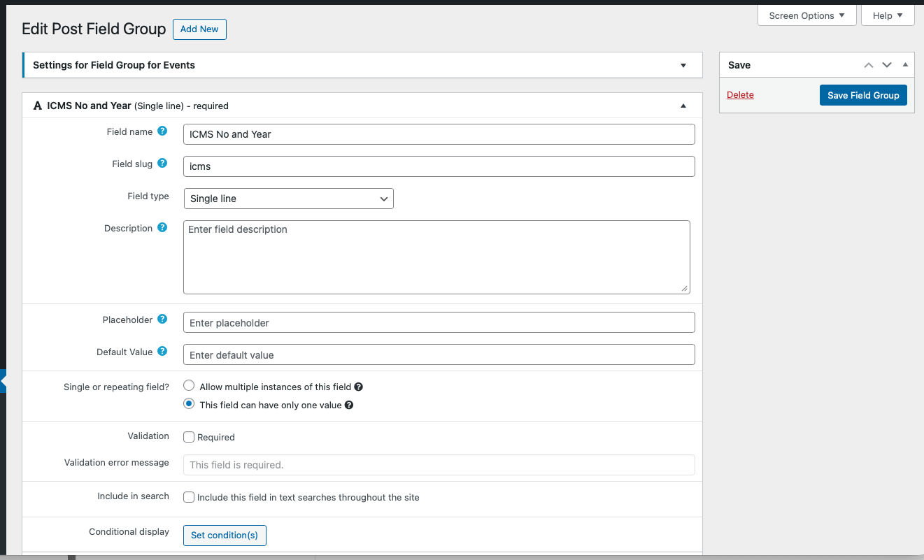Click the Validation error message field
Viewport: 924px width, 560px height.
coord(439,465)
